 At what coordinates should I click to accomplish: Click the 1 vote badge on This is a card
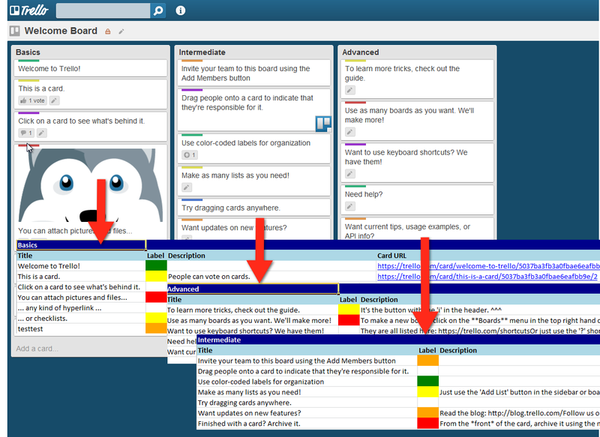(33, 101)
